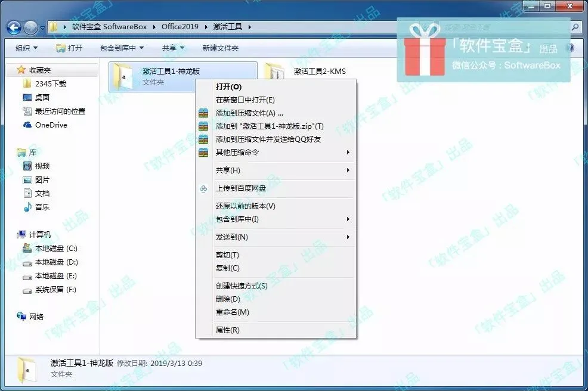Choose 剪切(T) in context menu
The height and width of the screenshot is (391, 588).
coord(276,255)
